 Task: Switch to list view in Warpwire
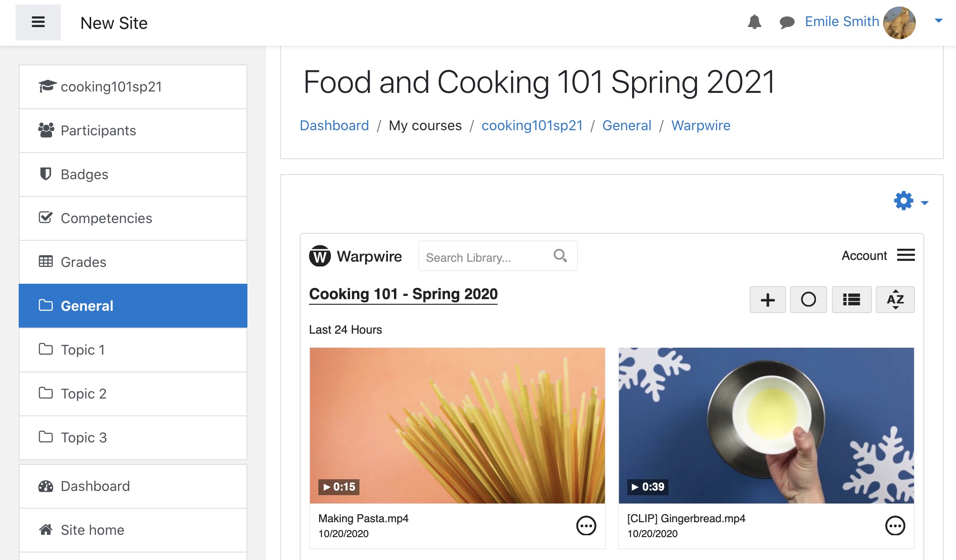click(851, 300)
